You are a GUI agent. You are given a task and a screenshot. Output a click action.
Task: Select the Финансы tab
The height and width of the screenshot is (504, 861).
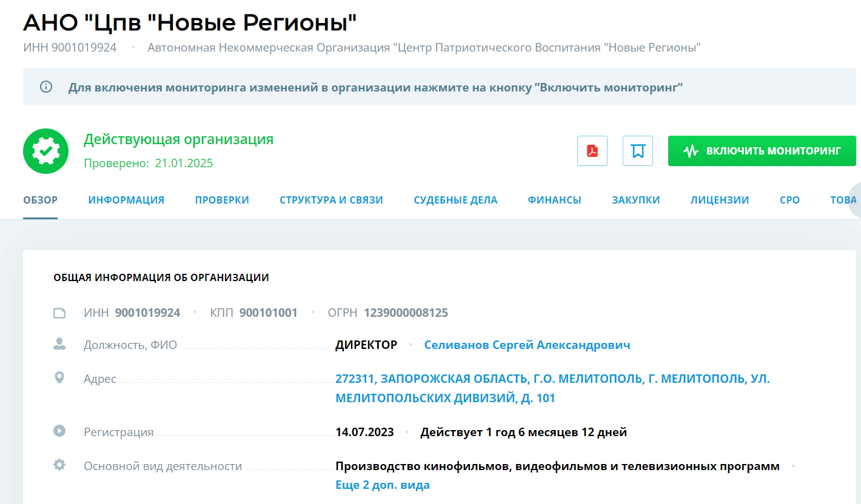pyautogui.click(x=554, y=200)
